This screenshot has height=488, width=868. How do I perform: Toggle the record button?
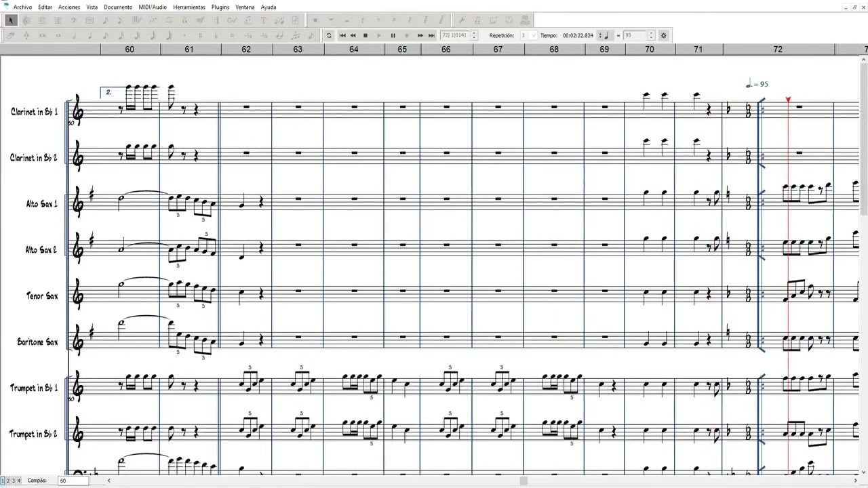tap(407, 35)
